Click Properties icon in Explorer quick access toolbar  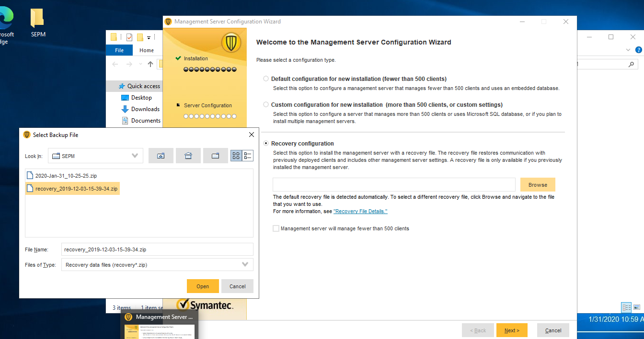tap(129, 37)
